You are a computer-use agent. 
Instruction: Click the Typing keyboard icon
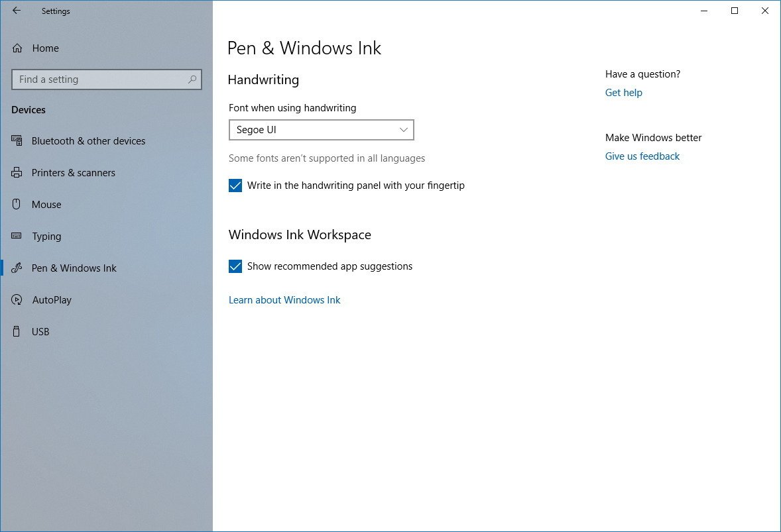(x=17, y=236)
